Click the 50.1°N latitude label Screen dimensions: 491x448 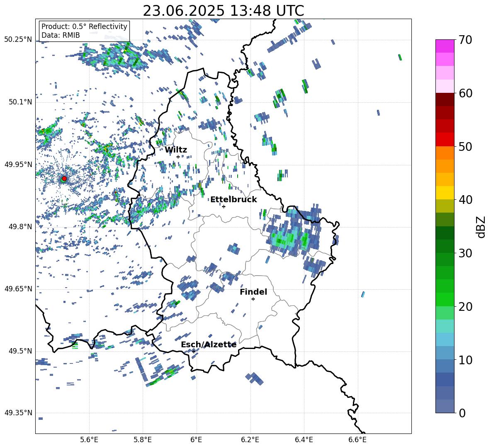click(x=20, y=102)
